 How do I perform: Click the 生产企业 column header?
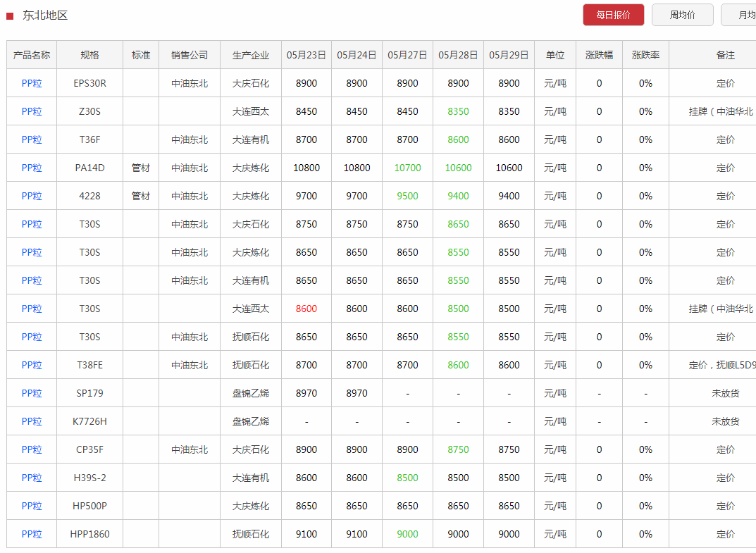(x=251, y=55)
